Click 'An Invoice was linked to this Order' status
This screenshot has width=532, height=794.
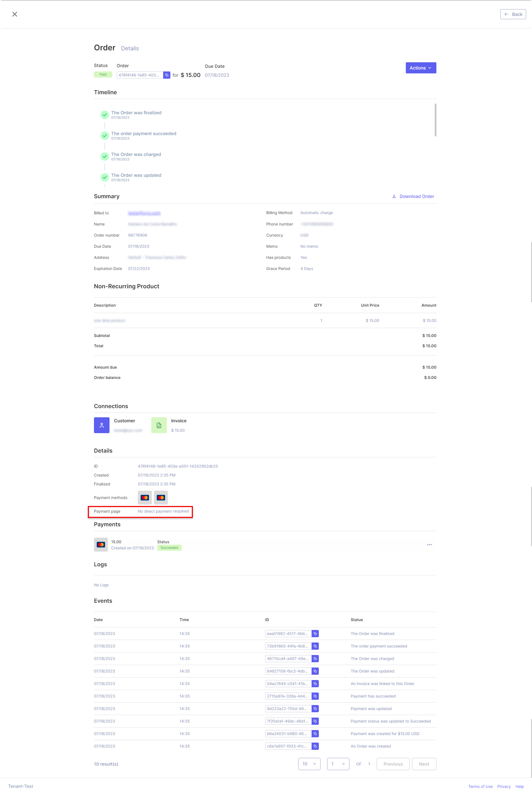pos(382,684)
